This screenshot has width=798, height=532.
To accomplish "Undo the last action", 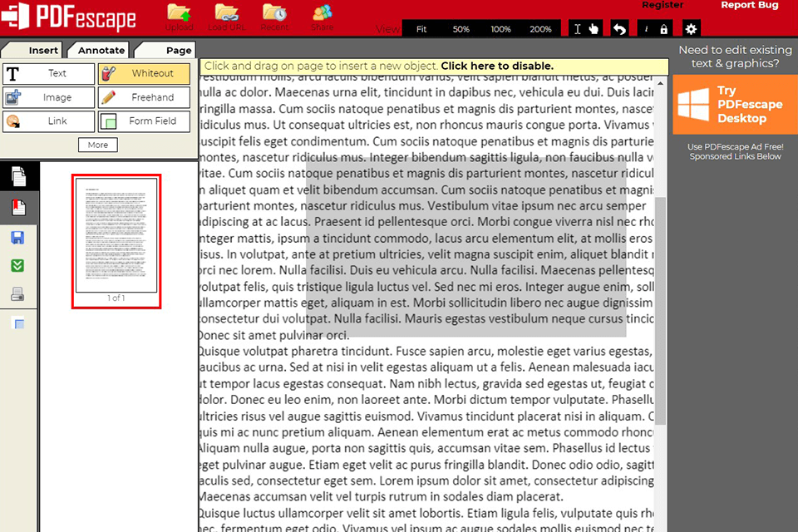I will (618, 28).
